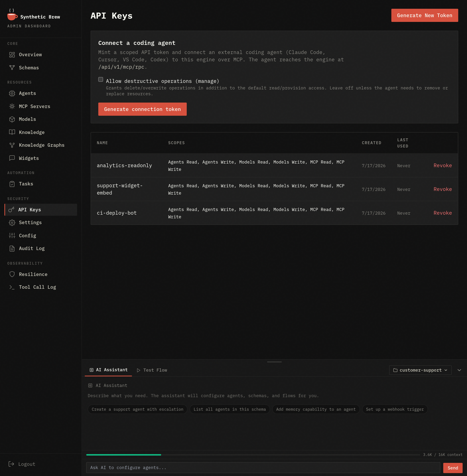Switch to the AI Assistant tab
The height and width of the screenshot is (476, 467).
coord(108,370)
